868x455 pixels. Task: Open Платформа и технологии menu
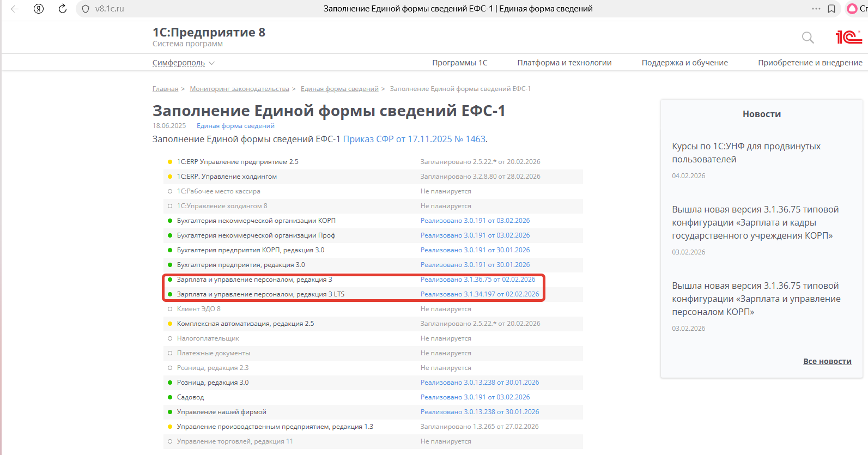click(x=564, y=63)
